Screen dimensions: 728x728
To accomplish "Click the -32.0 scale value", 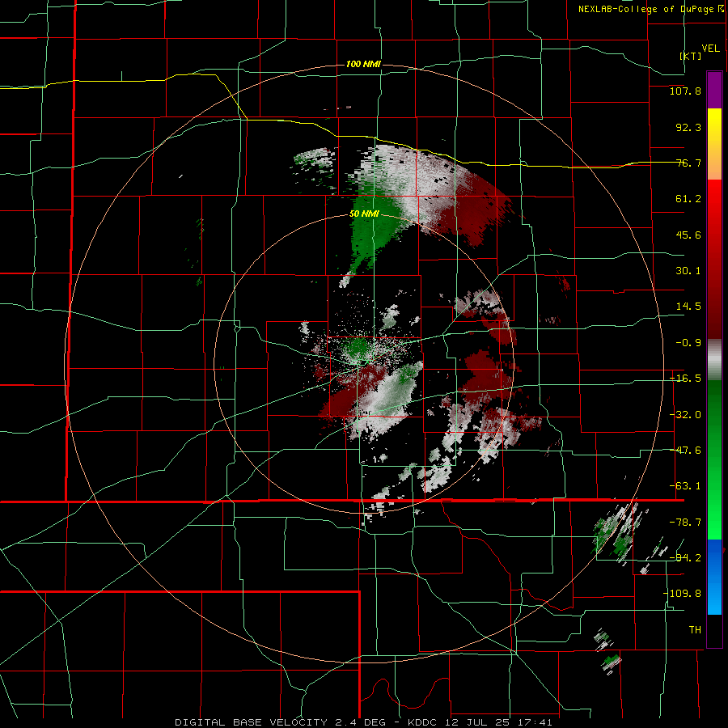I will click(x=685, y=415).
